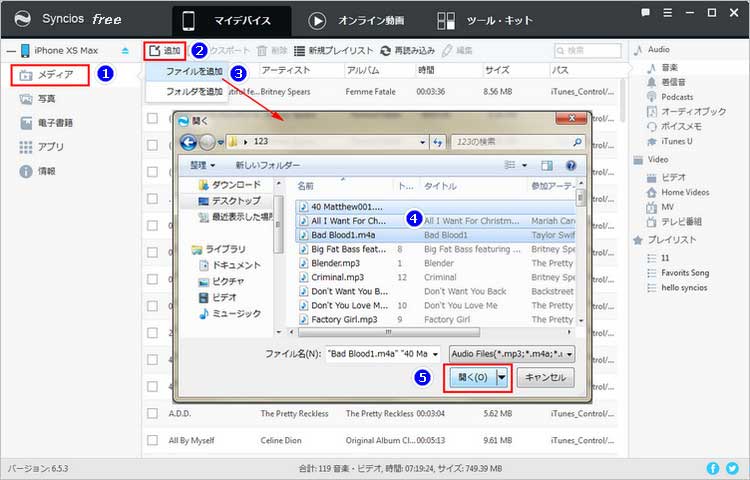Open the hello syncios playlist
The width and height of the screenshot is (750, 480).
677,288
